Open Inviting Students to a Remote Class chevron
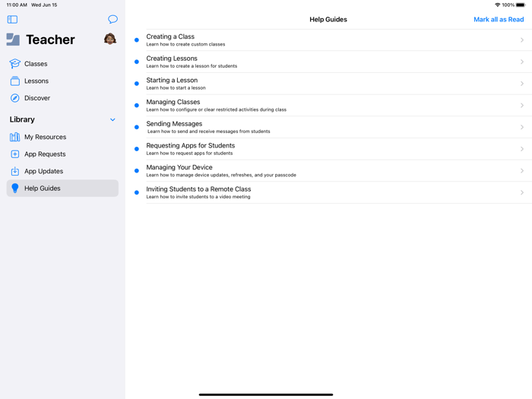The width and height of the screenshot is (532, 399). coord(522,192)
